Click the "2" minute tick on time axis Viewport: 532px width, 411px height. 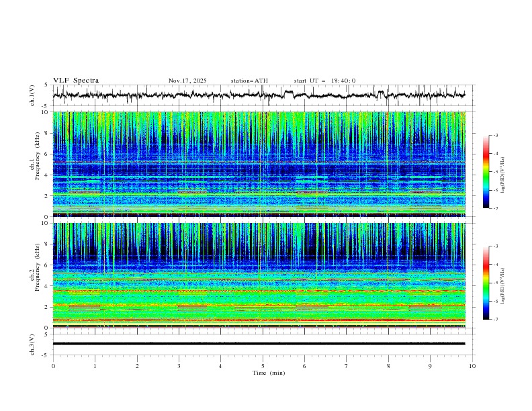point(137,366)
